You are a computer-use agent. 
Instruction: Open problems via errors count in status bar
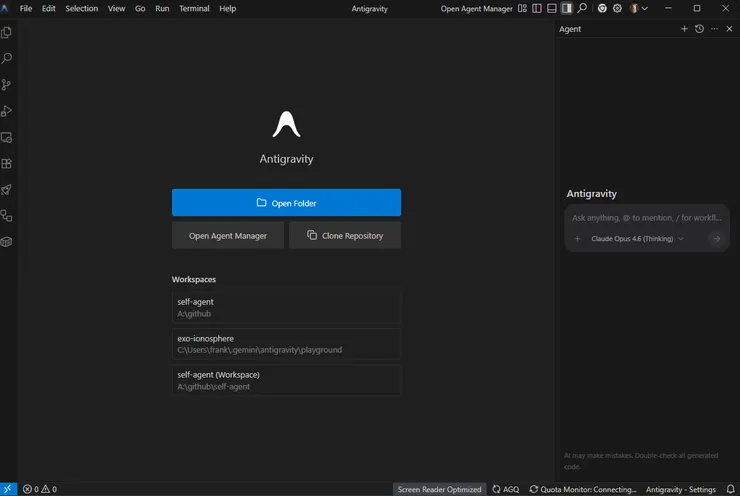(40, 489)
